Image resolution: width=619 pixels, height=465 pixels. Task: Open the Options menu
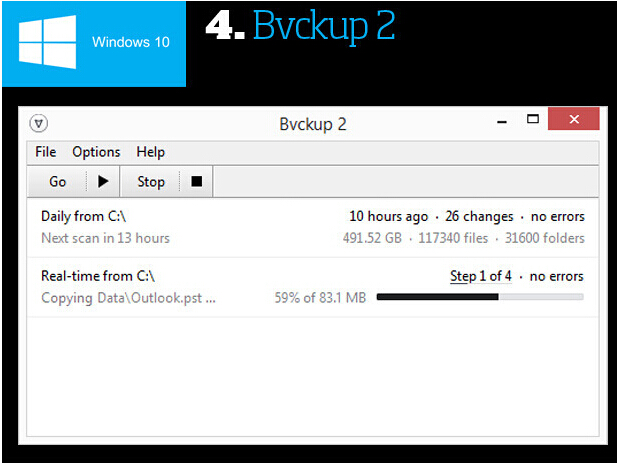click(96, 152)
